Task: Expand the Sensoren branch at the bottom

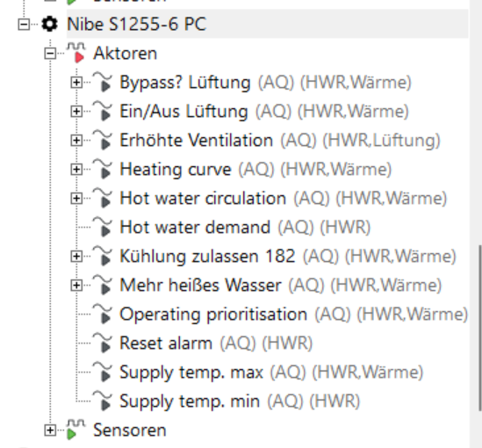Action: click(x=50, y=430)
